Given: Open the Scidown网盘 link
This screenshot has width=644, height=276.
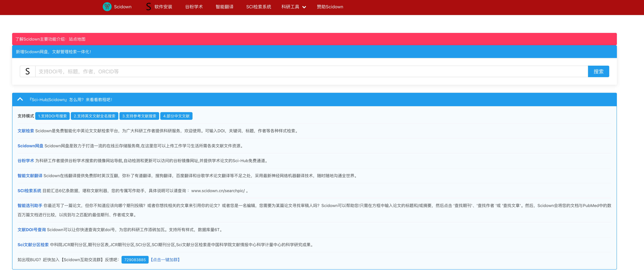Looking at the screenshot, I should pyautogui.click(x=30, y=146).
